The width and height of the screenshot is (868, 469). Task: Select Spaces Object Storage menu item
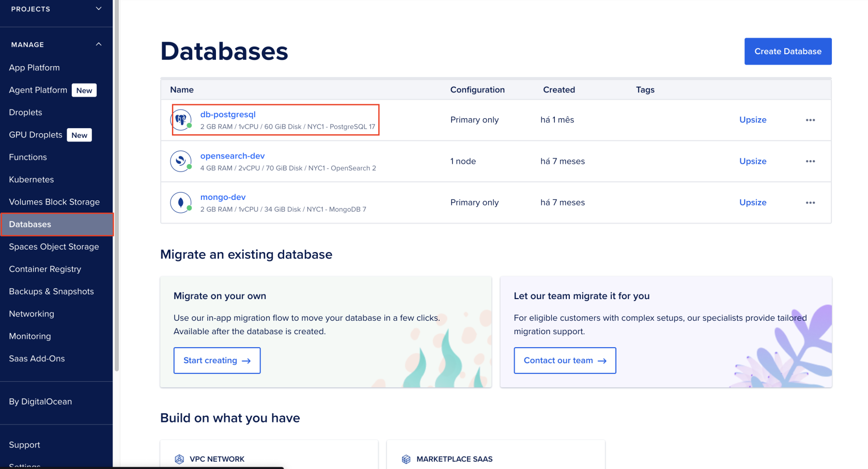point(54,247)
